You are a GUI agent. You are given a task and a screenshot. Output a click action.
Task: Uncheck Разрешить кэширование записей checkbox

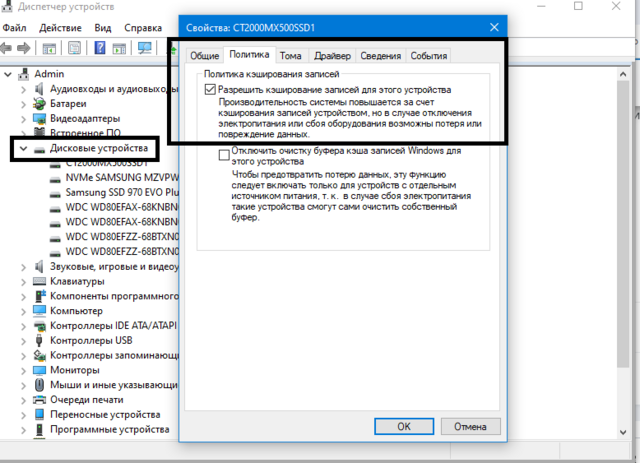coord(209,90)
